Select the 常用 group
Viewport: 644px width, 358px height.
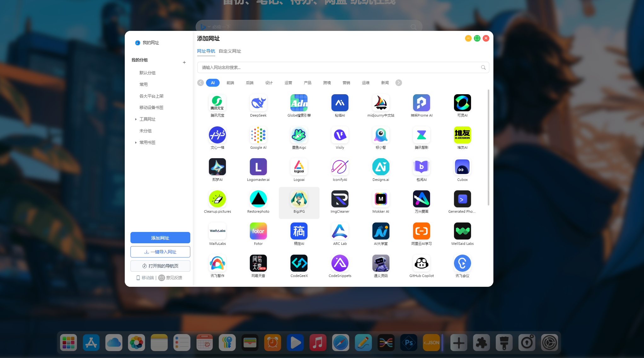pos(144,84)
